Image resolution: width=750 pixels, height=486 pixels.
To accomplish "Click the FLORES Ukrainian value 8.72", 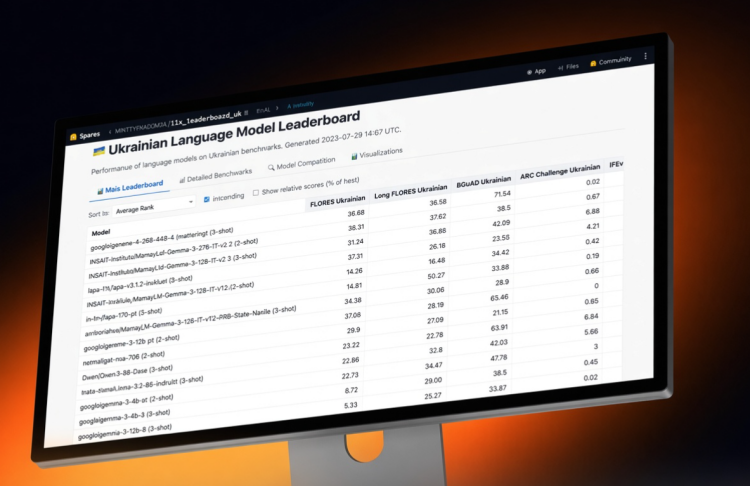I will pyautogui.click(x=351, y=390).
